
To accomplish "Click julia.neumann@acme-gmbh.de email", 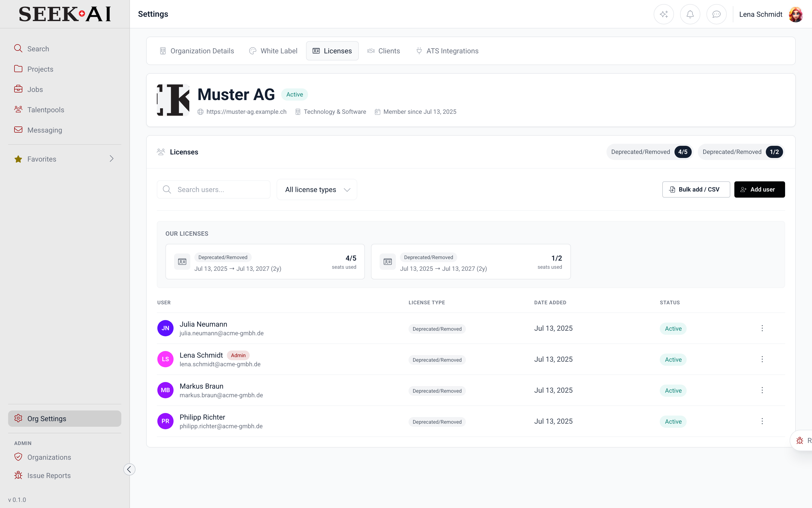I will [x=222, y=333].
